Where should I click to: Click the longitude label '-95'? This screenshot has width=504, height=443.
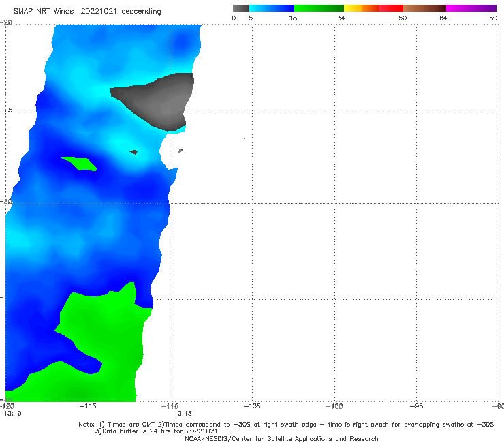416,406
